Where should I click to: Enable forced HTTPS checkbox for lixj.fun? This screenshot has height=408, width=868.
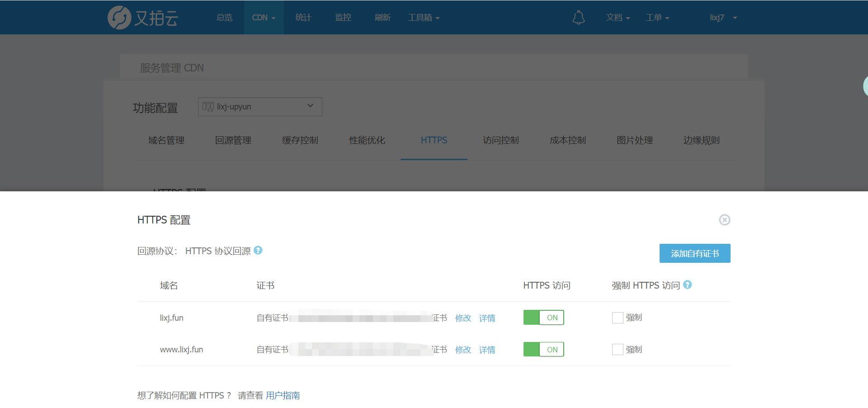pos(618,318)
